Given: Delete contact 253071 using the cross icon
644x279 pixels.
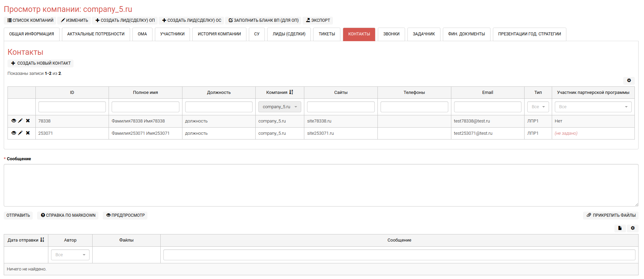Looking at the screenshot, I should point(28,133).
